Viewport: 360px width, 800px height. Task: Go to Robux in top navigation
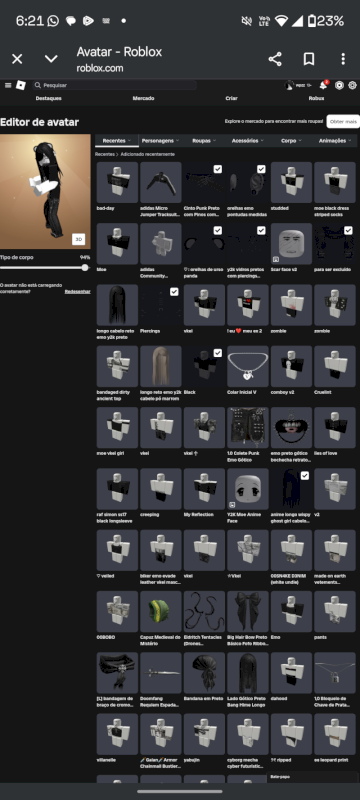(316, 98)
